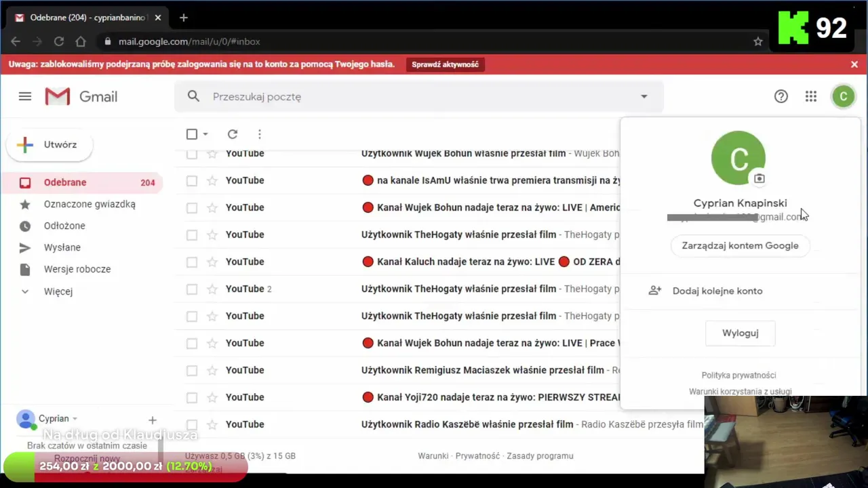Star the Remigiusz Maciaszek email
This screenshot has width=868, height=488.
point(212,370)
